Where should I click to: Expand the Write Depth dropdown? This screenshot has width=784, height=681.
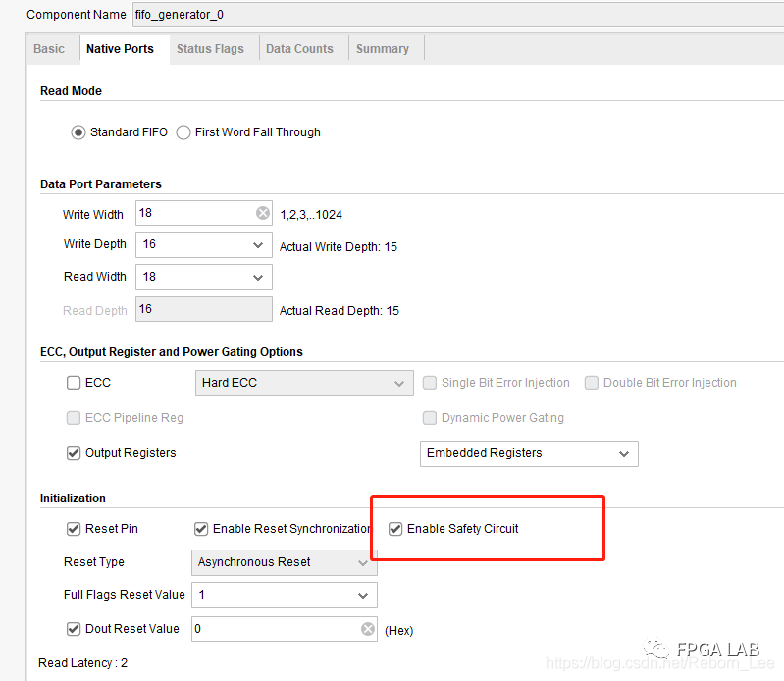pos(258,245)
